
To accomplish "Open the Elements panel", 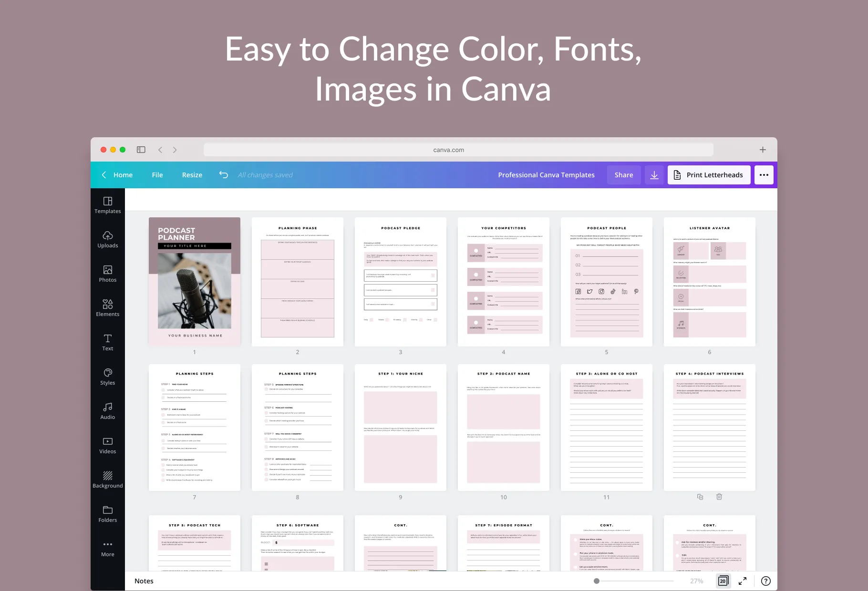I will point(108,308).
